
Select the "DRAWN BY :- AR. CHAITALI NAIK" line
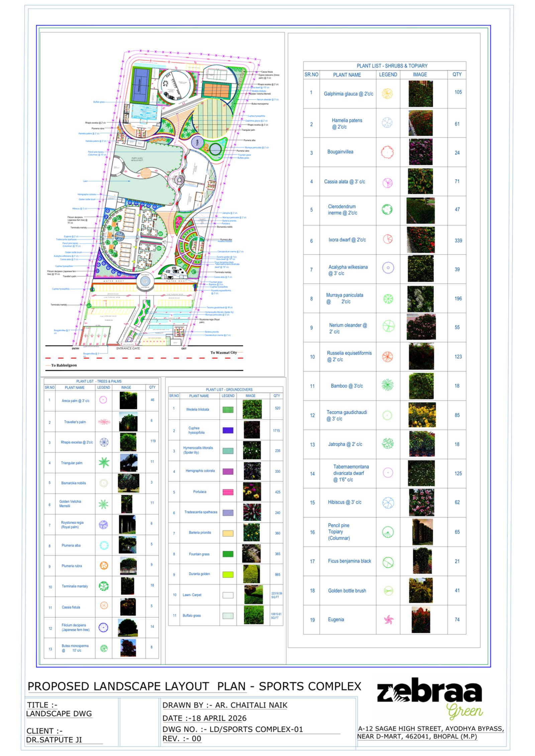coord(225,705)
